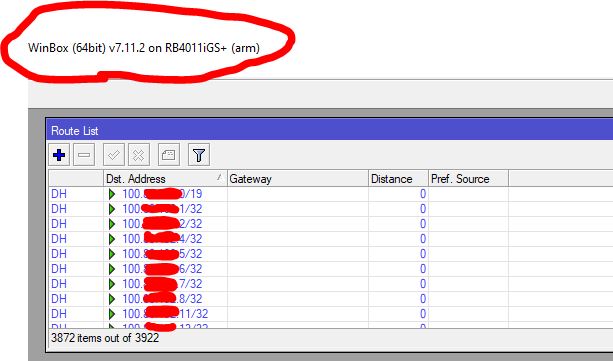Select the route row ending in 4/32

click(330, 239)
